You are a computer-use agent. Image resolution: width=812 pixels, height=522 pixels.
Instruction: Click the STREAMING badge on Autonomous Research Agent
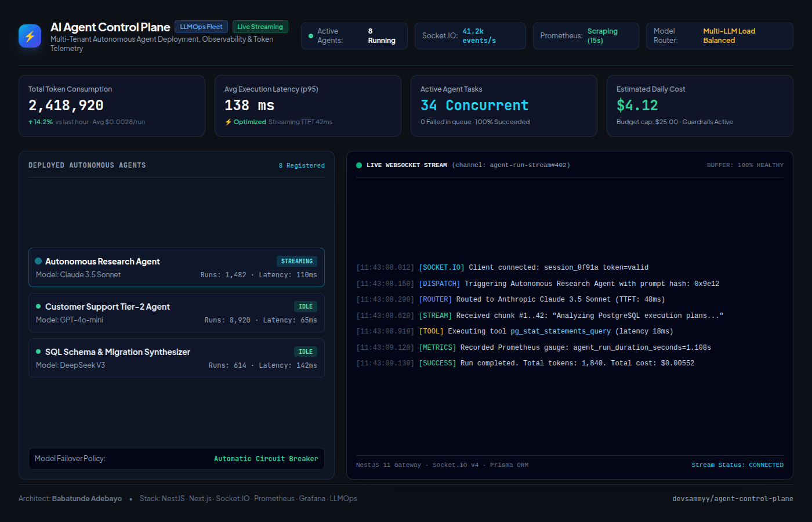click(297, 262)
